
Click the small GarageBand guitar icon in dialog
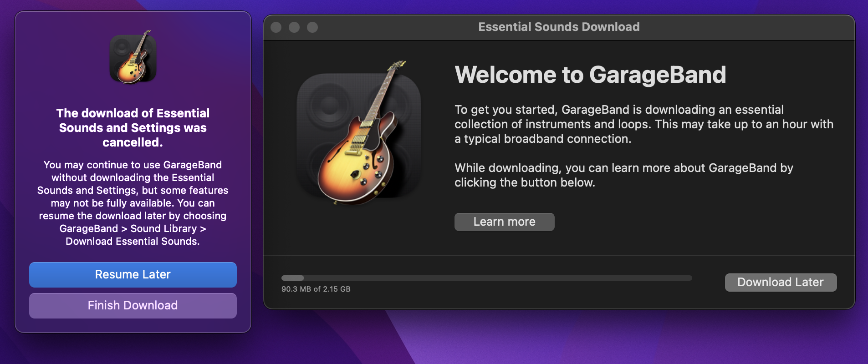tap(133, 57)
